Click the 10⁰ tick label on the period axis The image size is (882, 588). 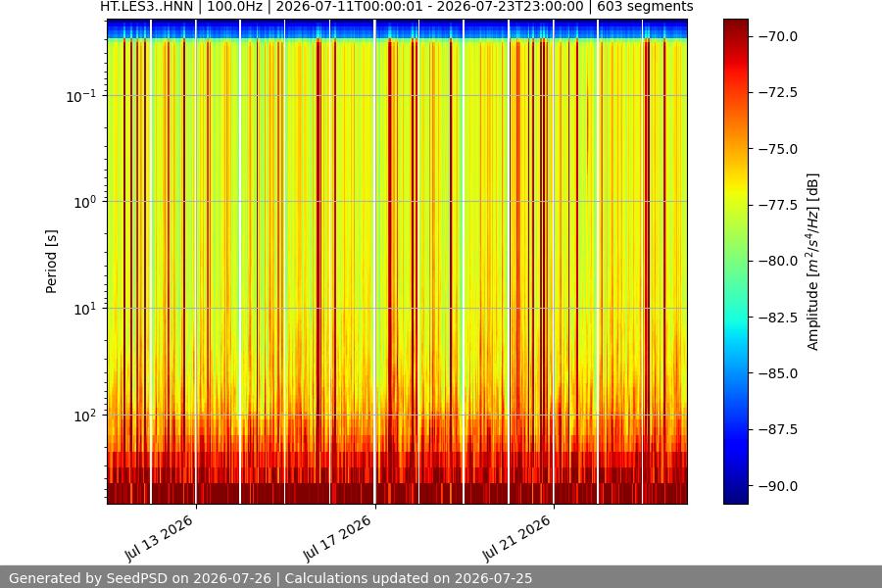(x=85, y=202)
